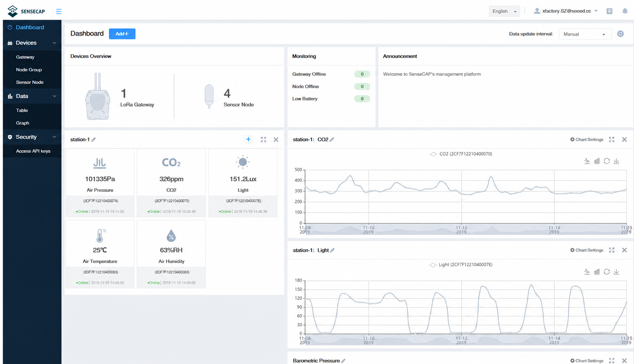Image resolution: width=634 pixels, height=364 pixels.
Task: Open the documents icon in the header
Action: [609, 11]
